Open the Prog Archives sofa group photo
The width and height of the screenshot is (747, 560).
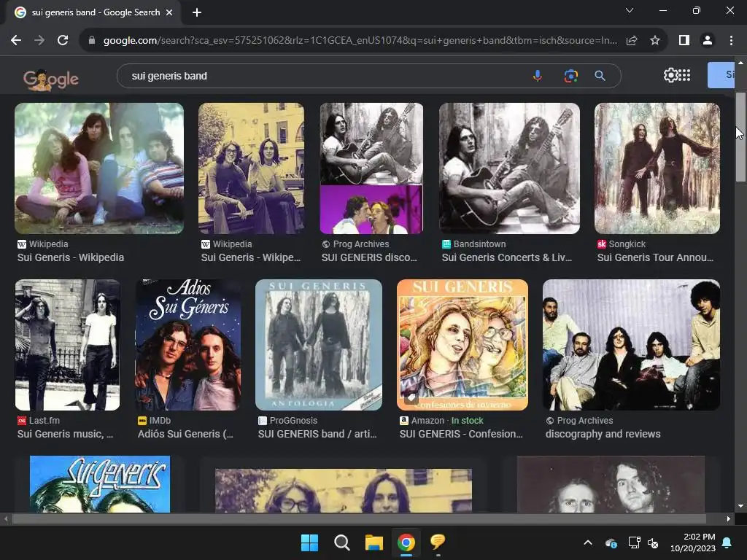(631, 345)
